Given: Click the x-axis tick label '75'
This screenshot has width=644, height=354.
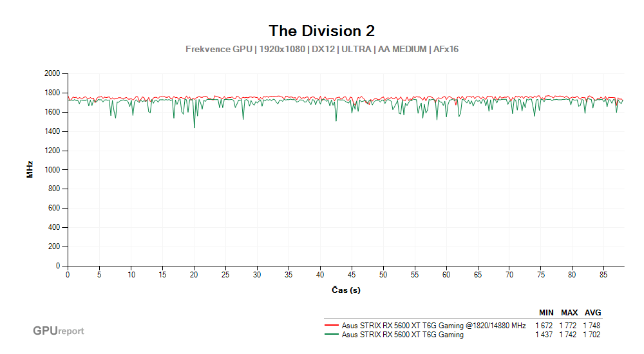Looking at the screenshot, I should pos(541,275).
